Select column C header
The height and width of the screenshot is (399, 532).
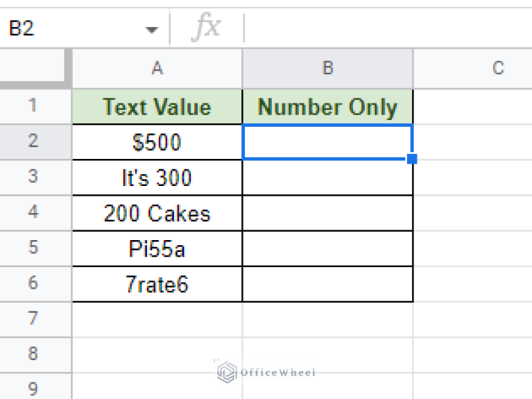497,68
